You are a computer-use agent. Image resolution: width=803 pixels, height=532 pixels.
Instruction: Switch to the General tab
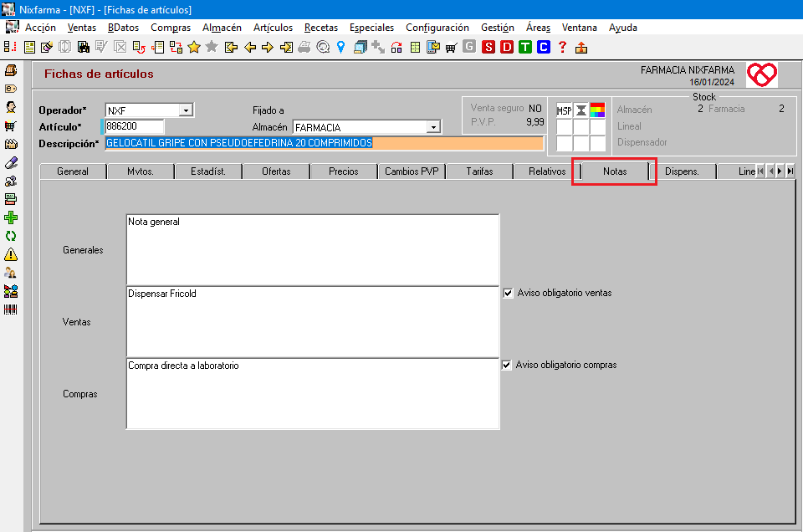pos(73,171)
